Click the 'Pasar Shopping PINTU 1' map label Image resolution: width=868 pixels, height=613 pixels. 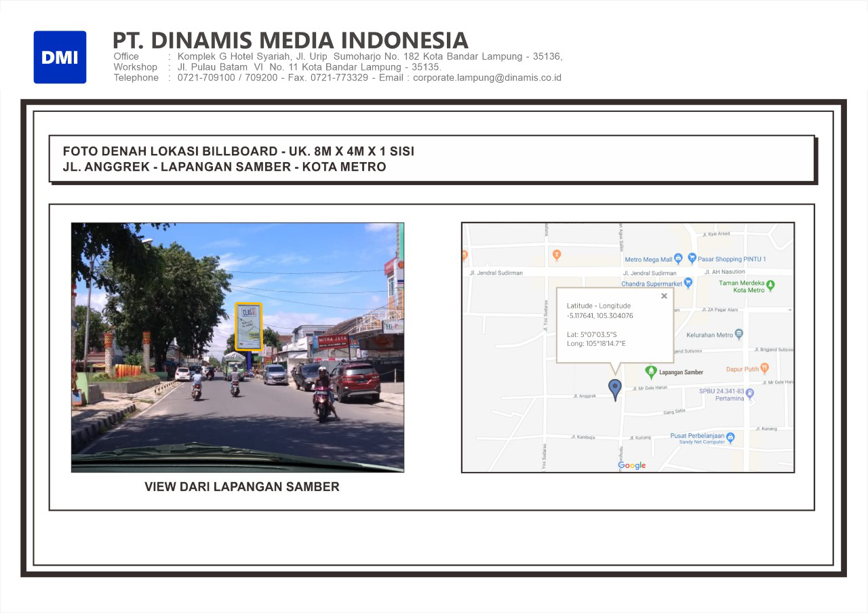coord(732,259)
